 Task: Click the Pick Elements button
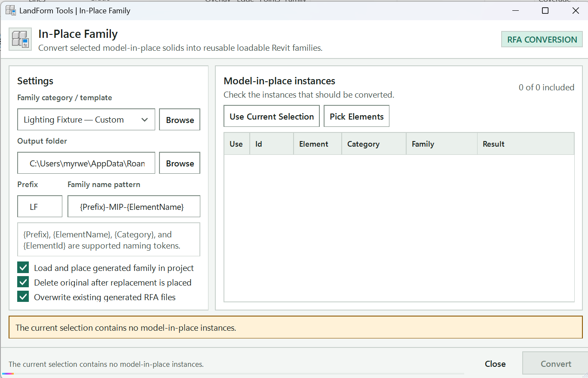(x=356, y=116)
